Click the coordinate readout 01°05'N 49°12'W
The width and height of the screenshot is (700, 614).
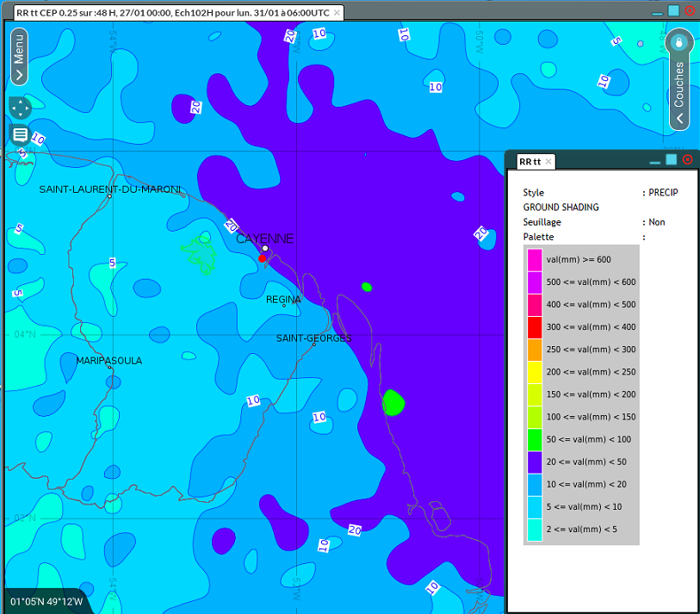(46, 604)
